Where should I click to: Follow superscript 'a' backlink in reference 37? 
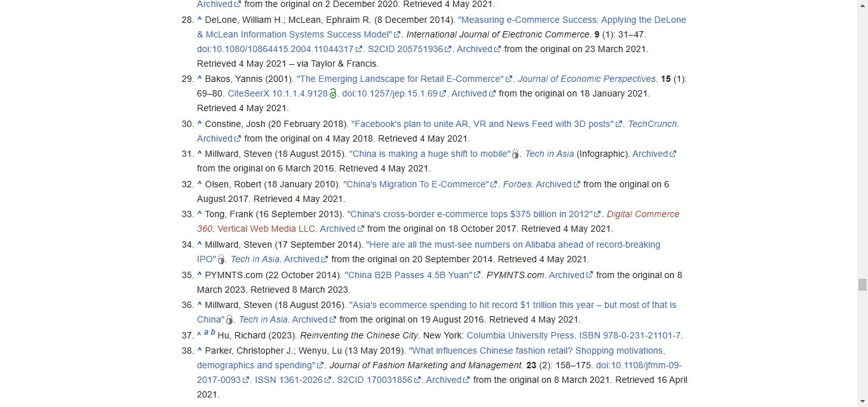click(x=206, y=332)
